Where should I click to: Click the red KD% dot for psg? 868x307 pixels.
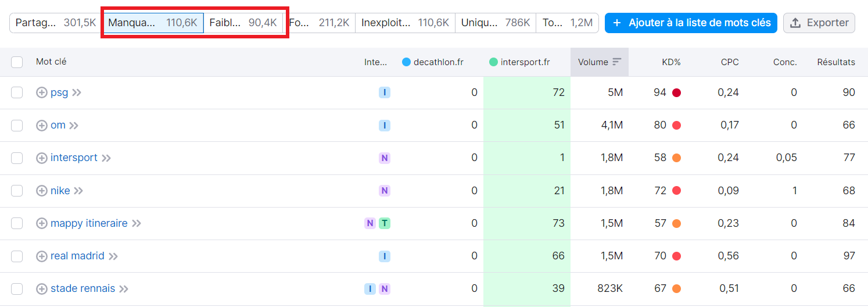click(x=676, y=92)
